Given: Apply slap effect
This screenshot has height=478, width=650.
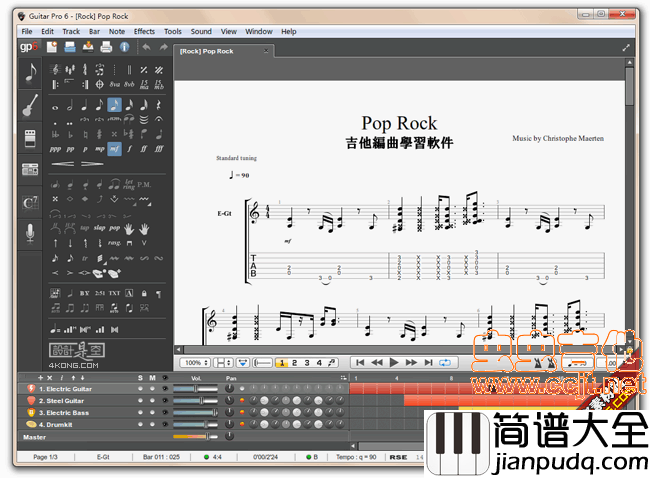Looking at the screenshot, I should pos(99,228).
